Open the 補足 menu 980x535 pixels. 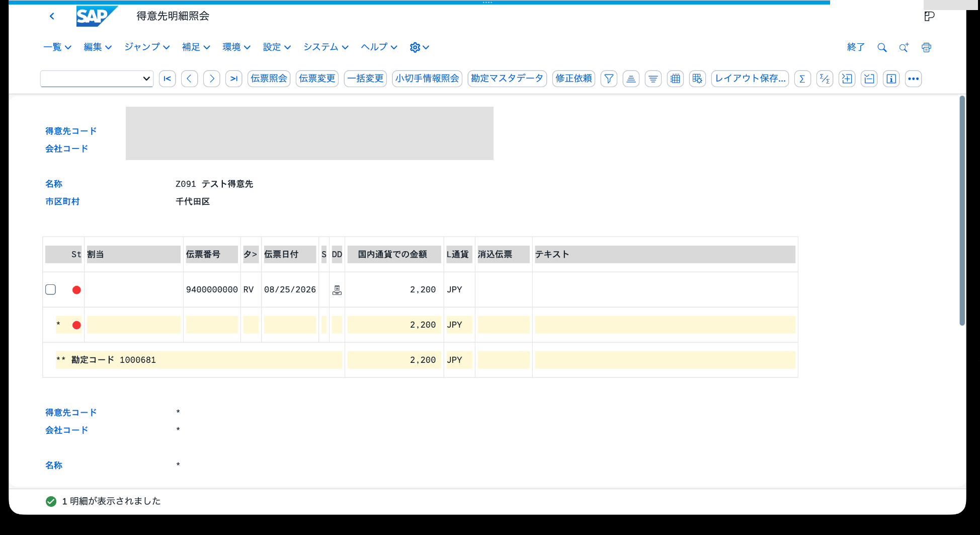click(196, 47)
